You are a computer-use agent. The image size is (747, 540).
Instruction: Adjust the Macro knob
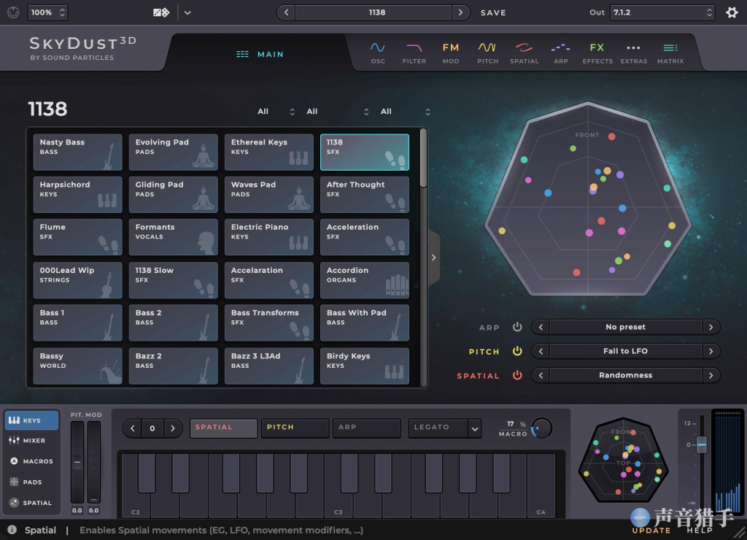[542, 428]
